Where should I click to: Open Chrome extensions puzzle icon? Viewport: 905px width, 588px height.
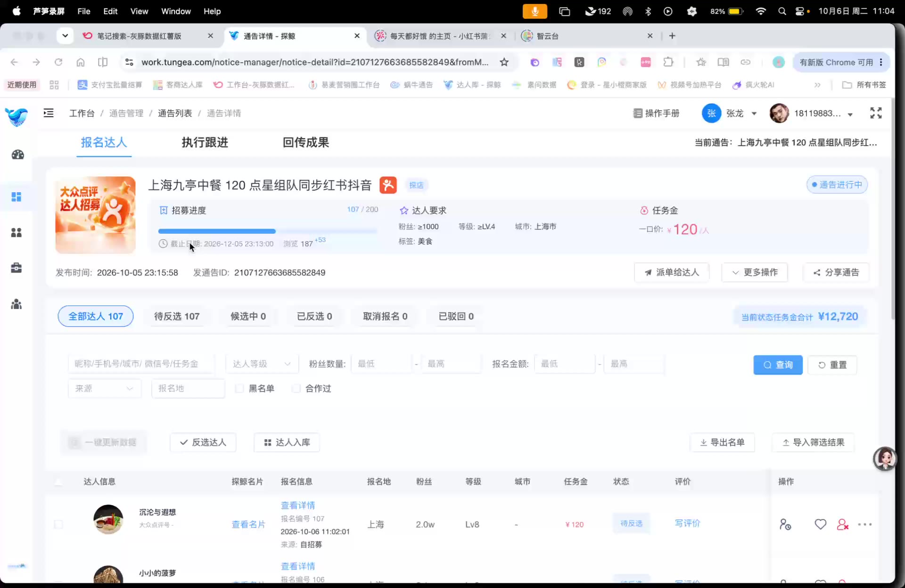pyautogui.click(x=668, y=62)
